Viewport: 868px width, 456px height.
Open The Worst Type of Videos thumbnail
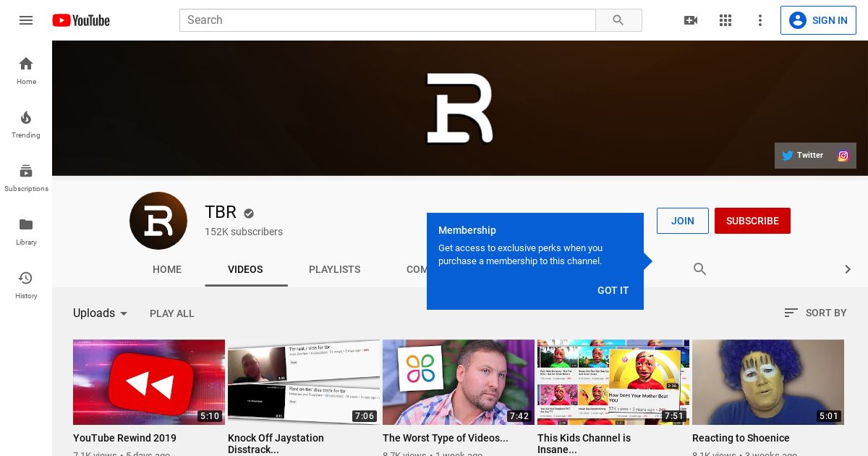point(459,382)
